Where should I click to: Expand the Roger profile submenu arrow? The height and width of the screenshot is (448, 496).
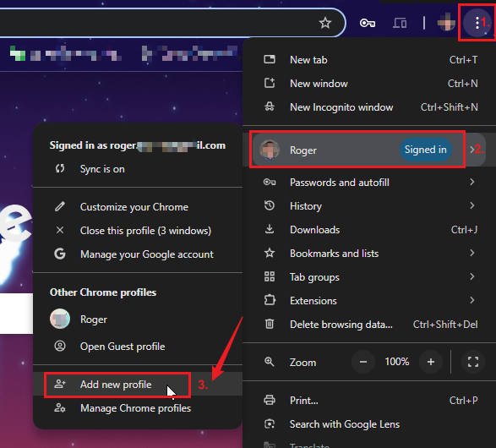click(472, 150)
